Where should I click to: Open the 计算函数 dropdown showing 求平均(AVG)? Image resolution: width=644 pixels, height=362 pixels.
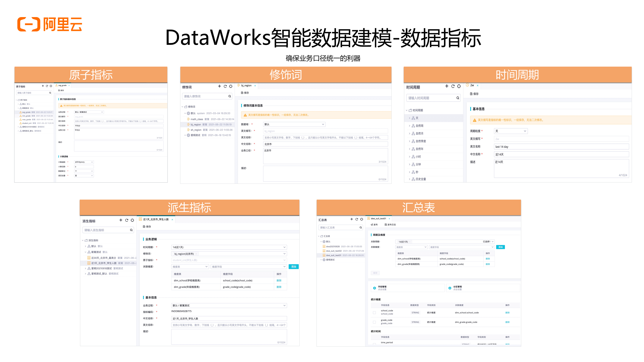(84, 162)
